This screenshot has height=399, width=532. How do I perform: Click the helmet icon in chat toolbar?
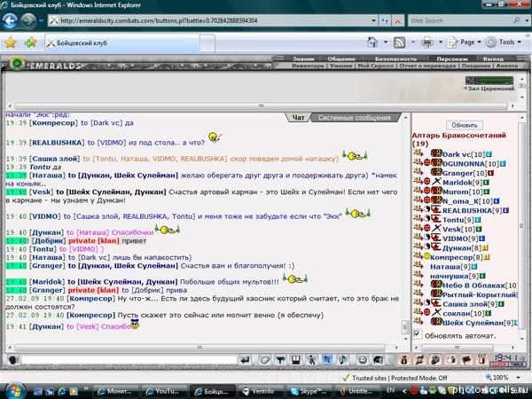coord(379,360)
